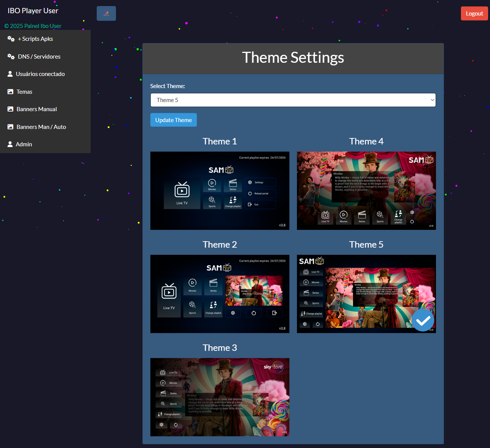Click the image icon beside Temas
490x448 pixels.
click(x=11, y=92)
